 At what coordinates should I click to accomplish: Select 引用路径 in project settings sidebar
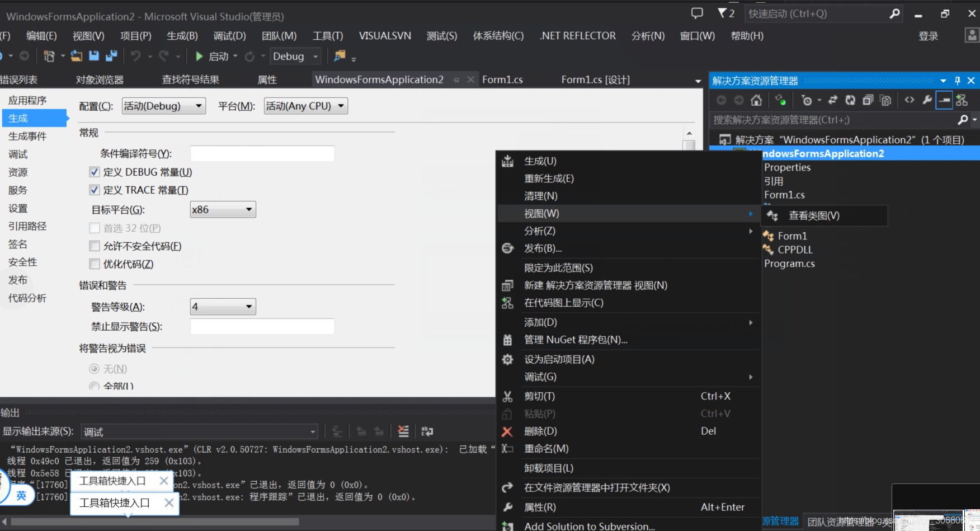pos(27,226)
